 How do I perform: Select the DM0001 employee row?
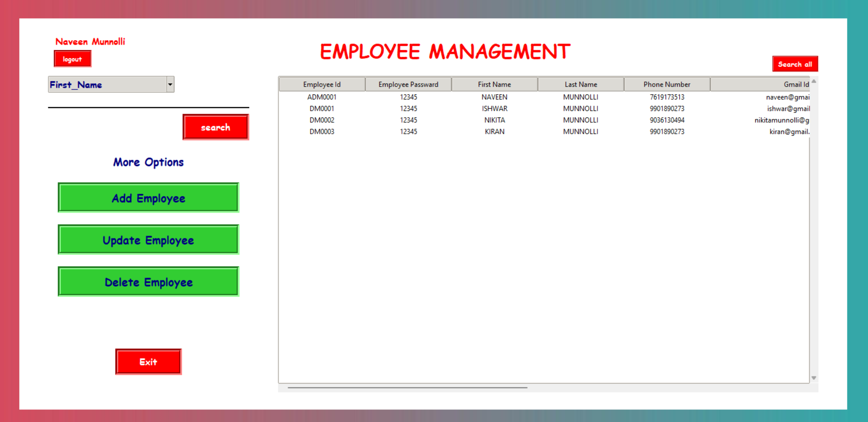tap(544, 109)
